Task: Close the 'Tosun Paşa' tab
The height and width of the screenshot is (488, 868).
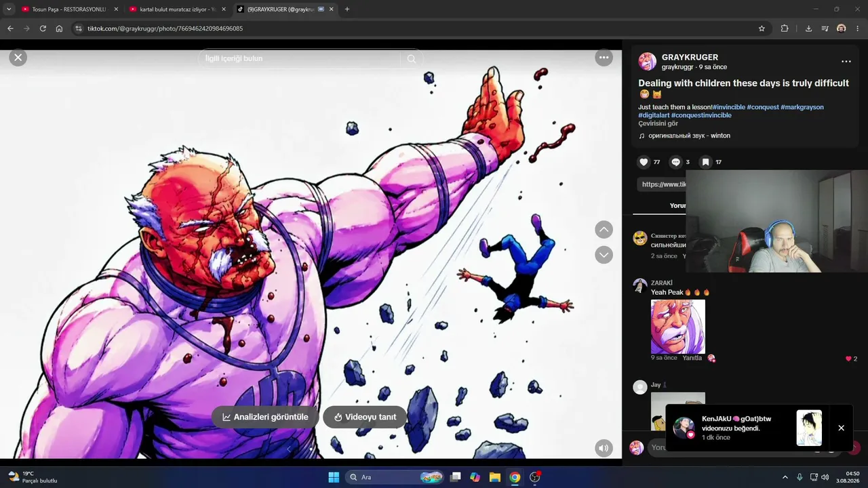Action: pos(116,9)
